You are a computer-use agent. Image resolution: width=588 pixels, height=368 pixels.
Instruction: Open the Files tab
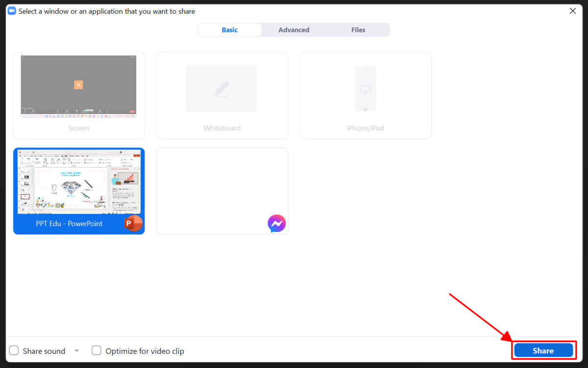[x=358, y=30]
